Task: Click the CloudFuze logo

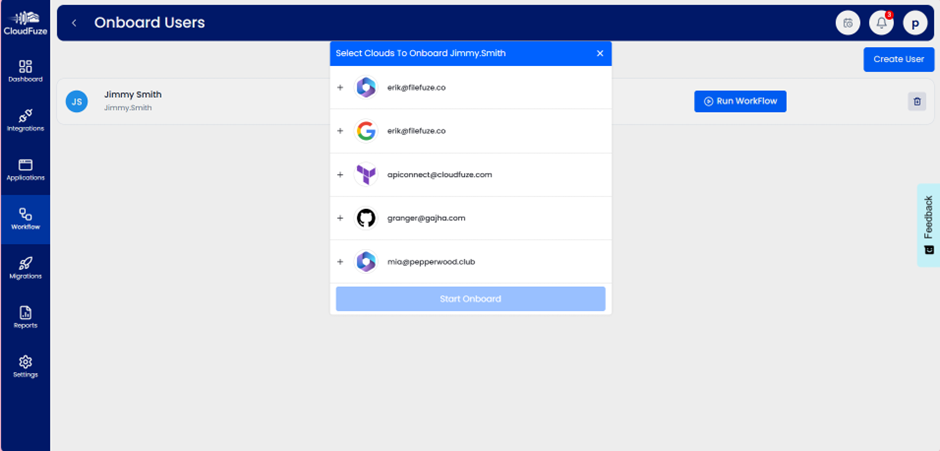Action: [25, 23]
